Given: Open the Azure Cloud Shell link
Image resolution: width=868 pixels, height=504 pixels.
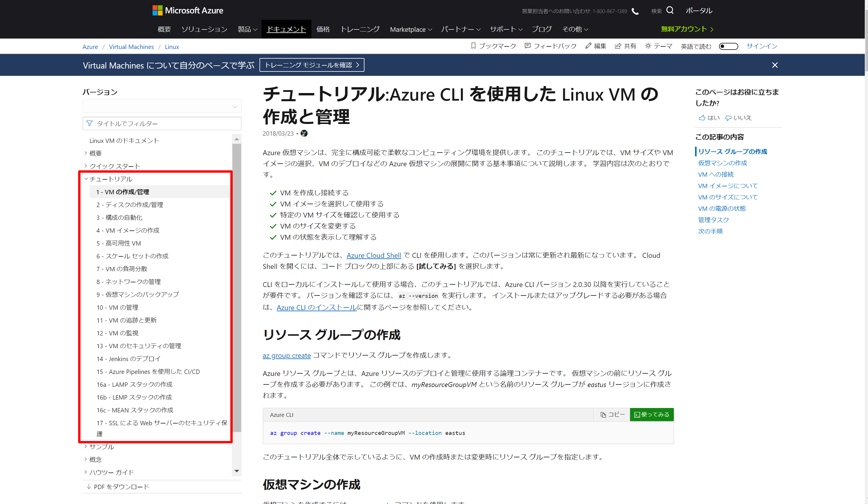Looking at the screenshot, I should 373,255.
